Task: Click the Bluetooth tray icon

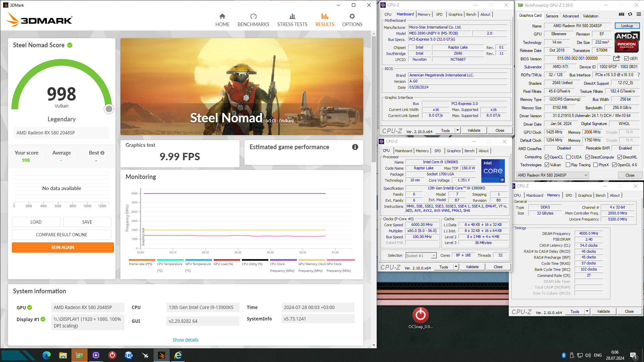Action: 564,355
